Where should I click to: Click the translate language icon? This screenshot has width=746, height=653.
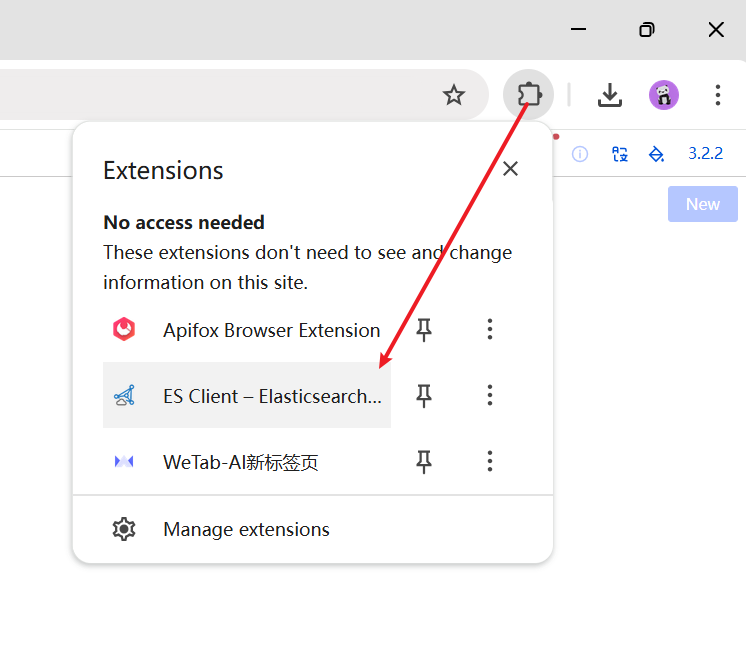pos(619,154)
